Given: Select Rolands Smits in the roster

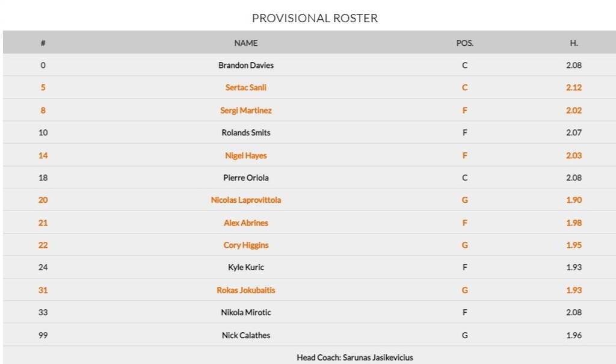Looking at the screenshot, I should click(245, 132).
